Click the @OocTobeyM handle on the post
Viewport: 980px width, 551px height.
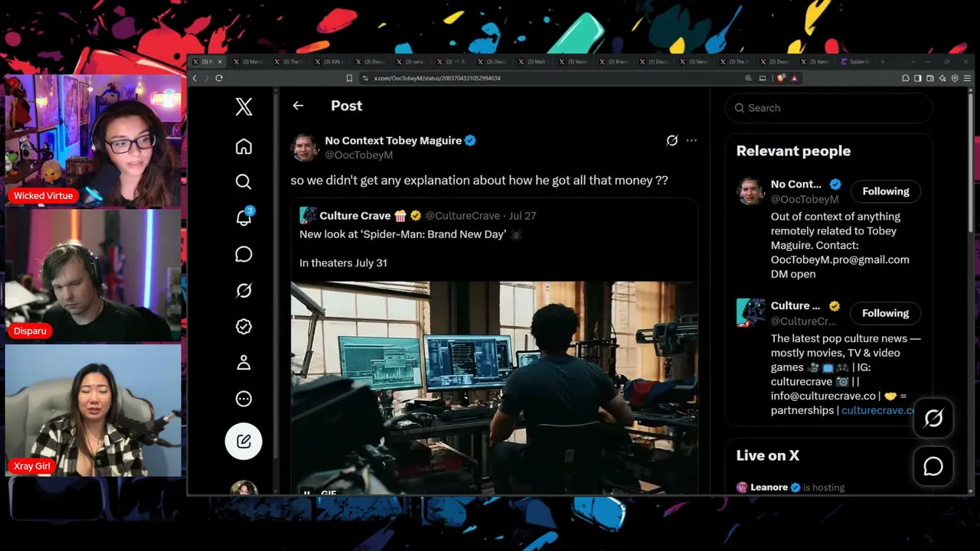tap(359, 155)
